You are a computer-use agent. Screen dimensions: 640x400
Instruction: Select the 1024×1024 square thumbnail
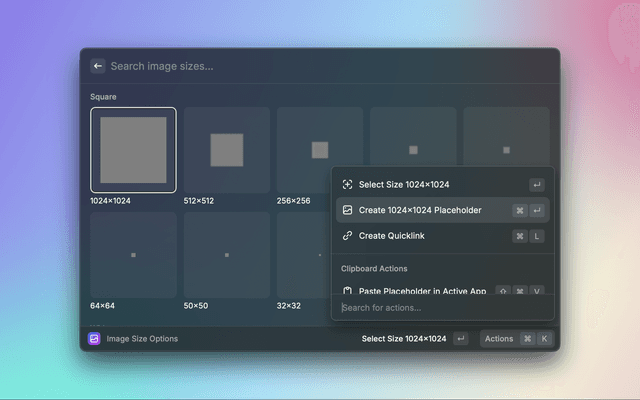click(133, 150)
